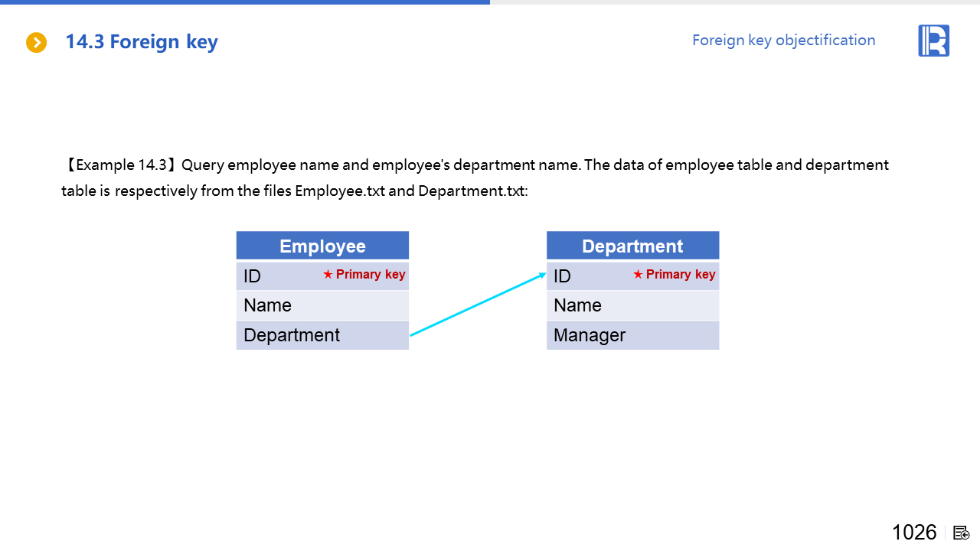Click the Department field in Employee table
This screenshot has width=980, height=551.
click(x=292, y=335)
